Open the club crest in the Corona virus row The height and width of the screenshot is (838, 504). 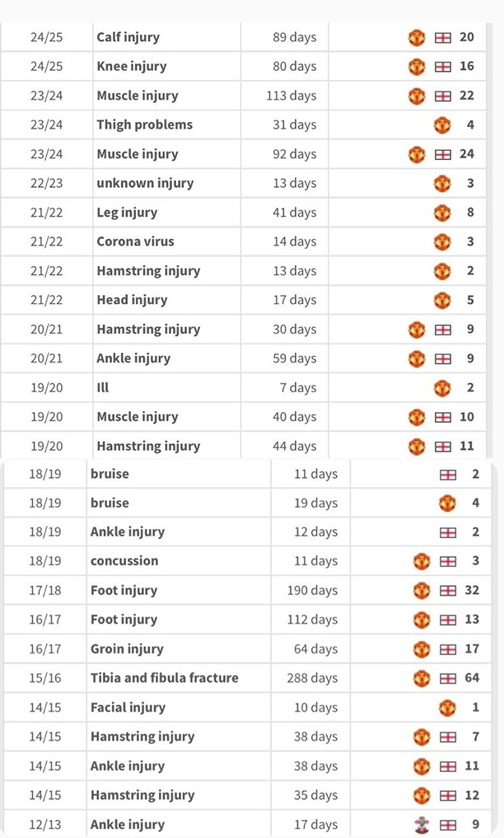(x=442, y=241)
